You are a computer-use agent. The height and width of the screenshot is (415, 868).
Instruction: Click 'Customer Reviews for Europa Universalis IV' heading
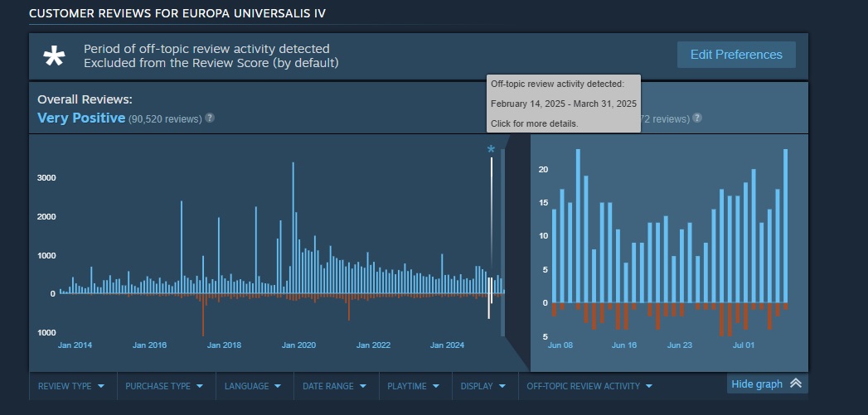177,13
